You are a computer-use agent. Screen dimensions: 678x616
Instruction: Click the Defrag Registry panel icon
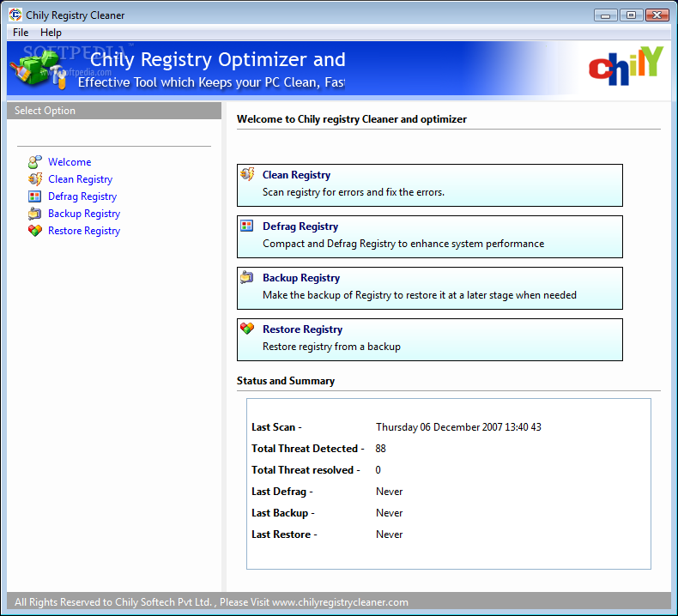(x=247, y=226)
